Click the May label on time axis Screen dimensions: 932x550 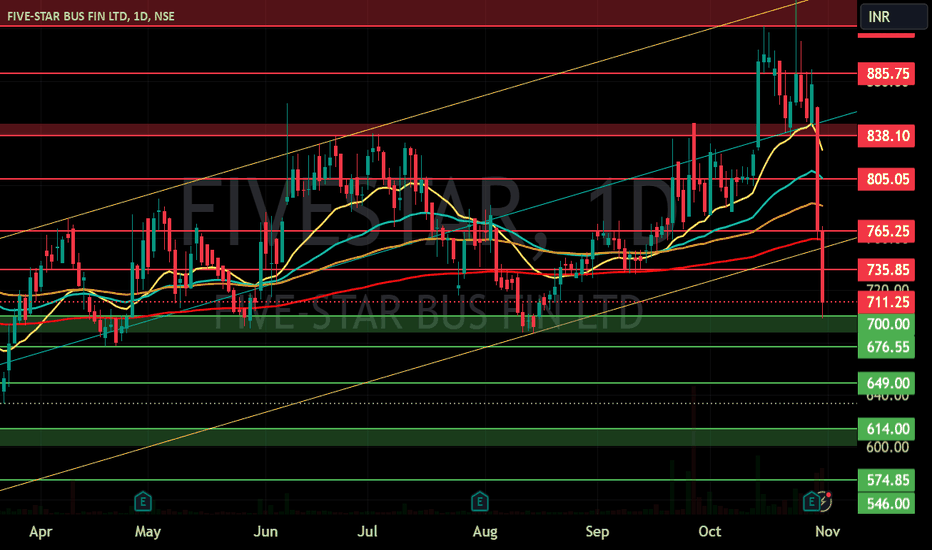click(x=147, y=531)
